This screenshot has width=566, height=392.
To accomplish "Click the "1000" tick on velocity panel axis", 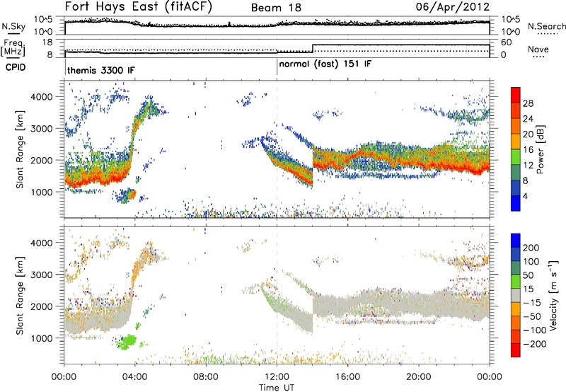I will [41, 338].
